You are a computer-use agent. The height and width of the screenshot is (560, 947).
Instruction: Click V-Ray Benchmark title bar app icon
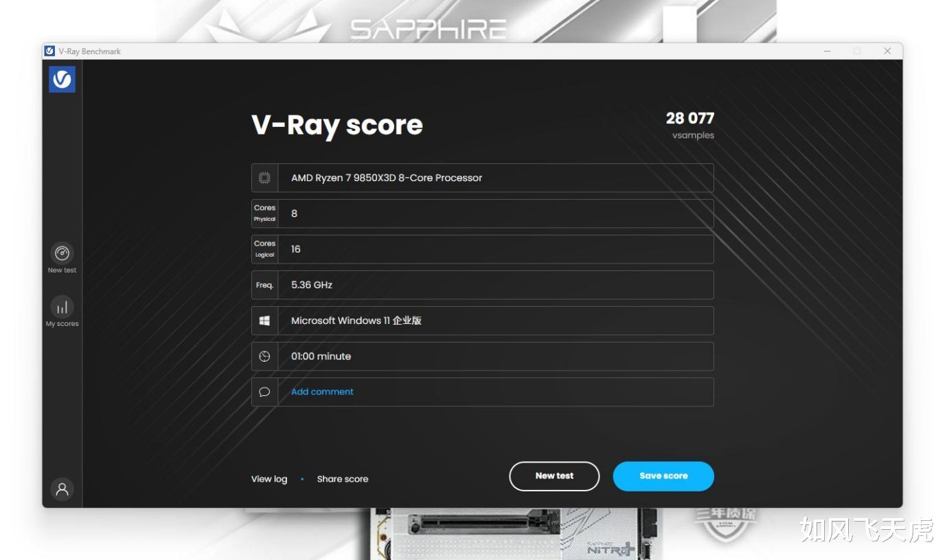point(49,51)
